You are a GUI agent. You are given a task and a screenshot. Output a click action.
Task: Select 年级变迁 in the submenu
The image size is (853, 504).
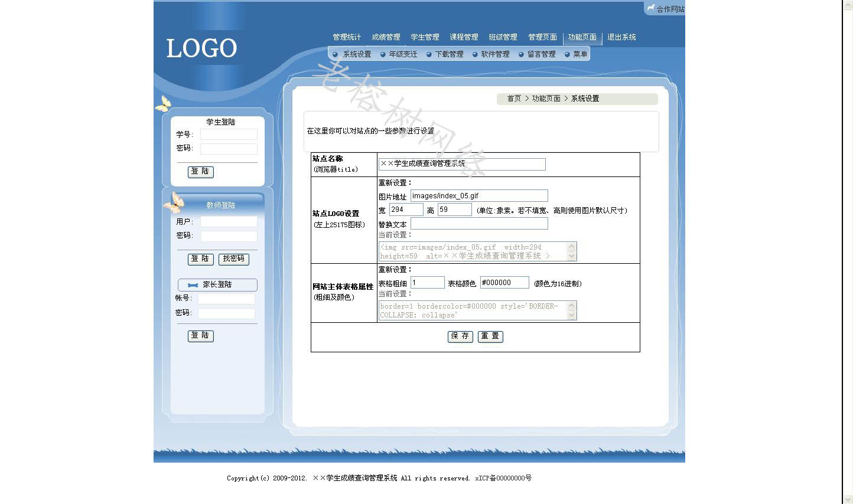[403, 54]
